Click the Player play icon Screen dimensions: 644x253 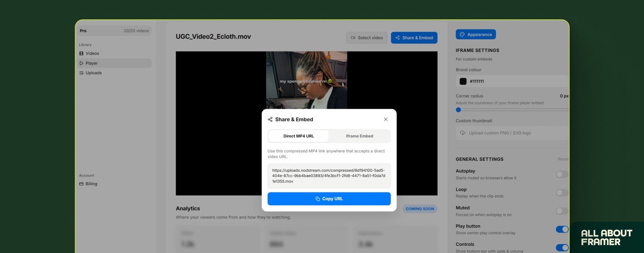pos(81,63)
